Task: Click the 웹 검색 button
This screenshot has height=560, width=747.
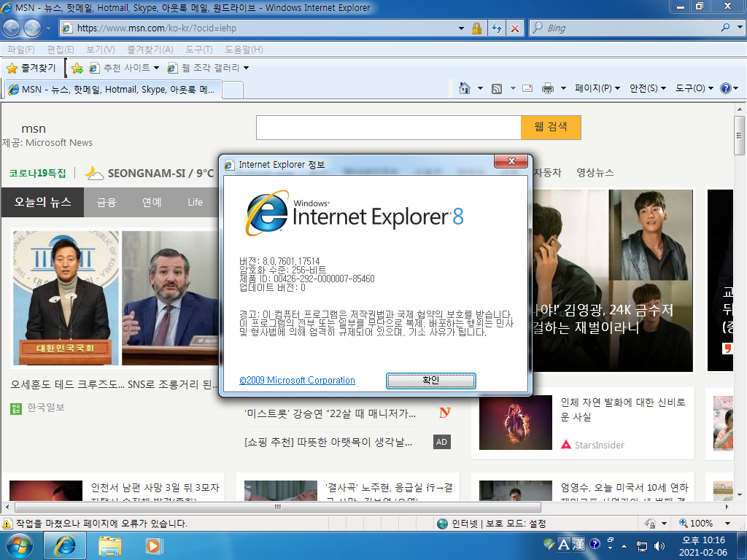Action: [x=551, y=127]
